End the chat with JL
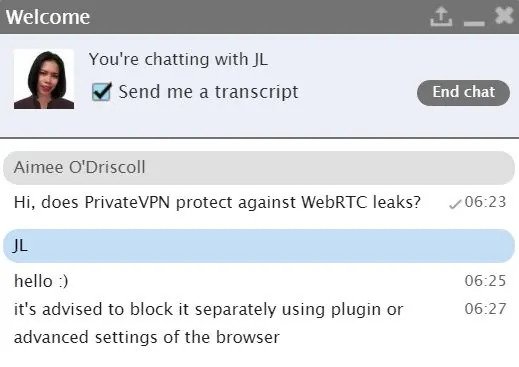 point(463,93)
